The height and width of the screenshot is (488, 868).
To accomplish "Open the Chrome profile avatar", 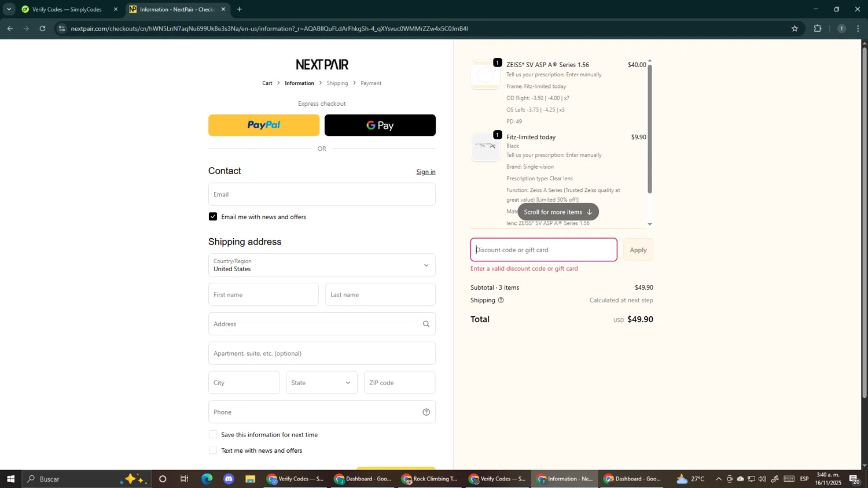I will [841, 28].
